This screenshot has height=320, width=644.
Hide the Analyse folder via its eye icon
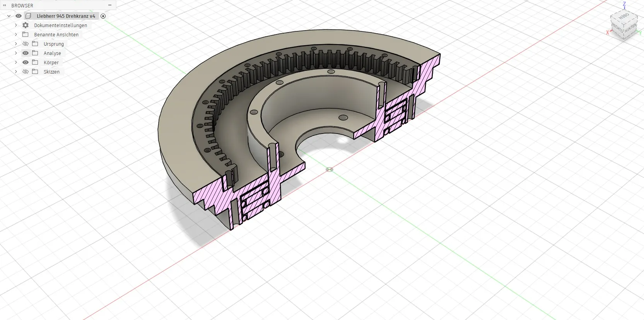point(26,53)
